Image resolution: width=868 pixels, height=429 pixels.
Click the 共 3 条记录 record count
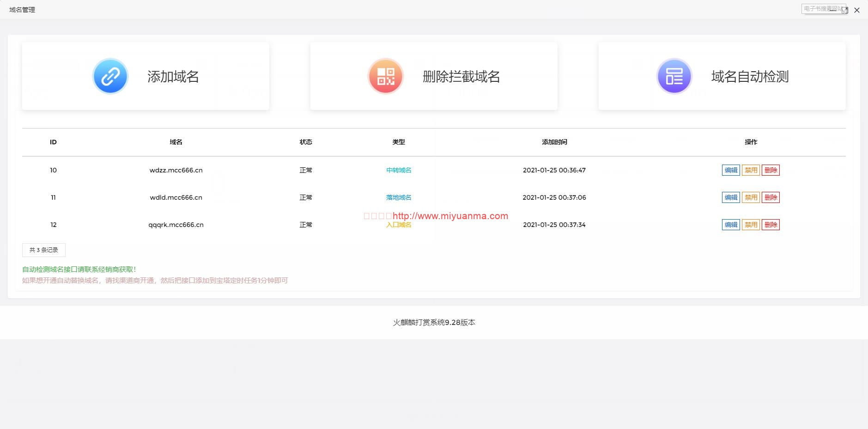(44, 250)
